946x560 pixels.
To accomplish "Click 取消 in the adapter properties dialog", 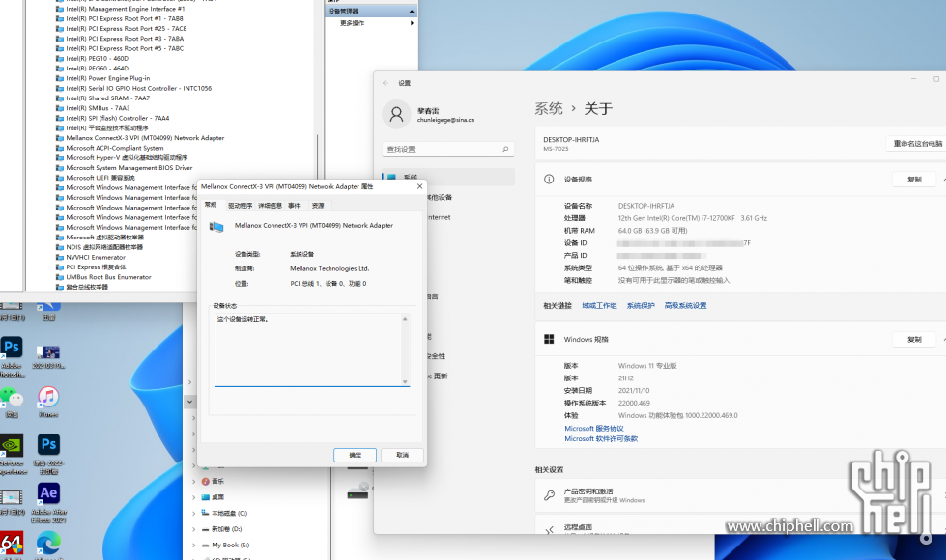I will click(x=402, y=455).
